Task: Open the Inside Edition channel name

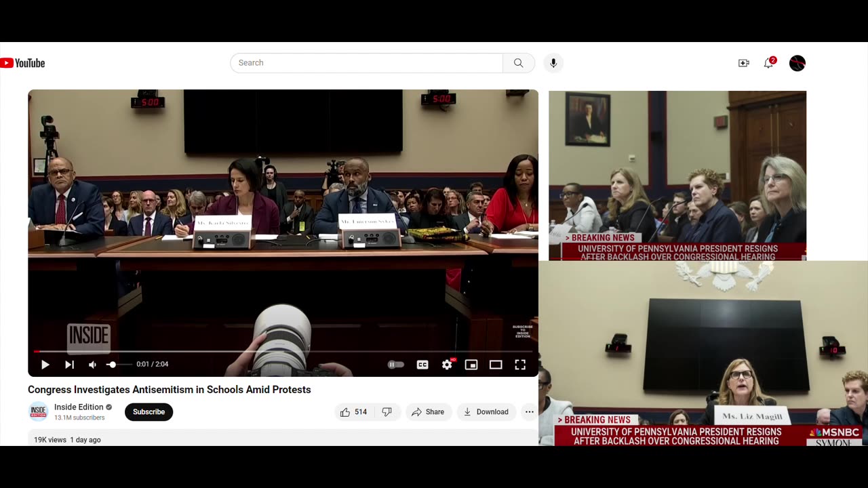Action: point(79,407)
